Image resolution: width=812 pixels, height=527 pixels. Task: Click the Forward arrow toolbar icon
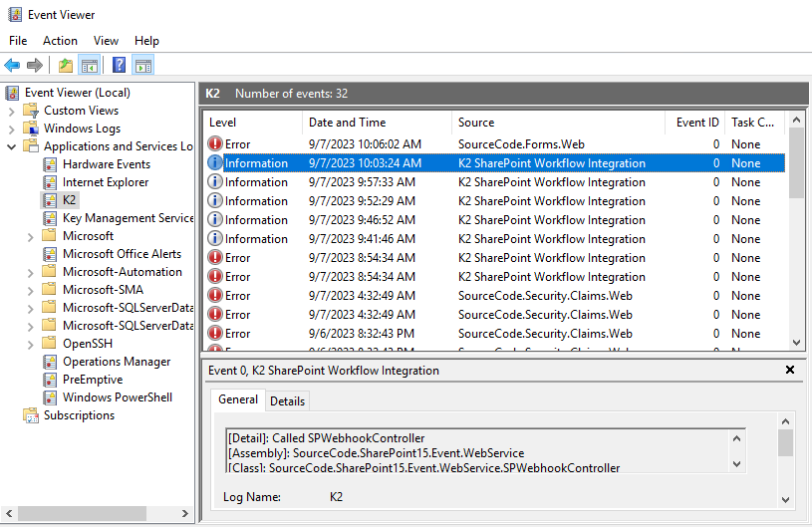[x=35, y=65]
